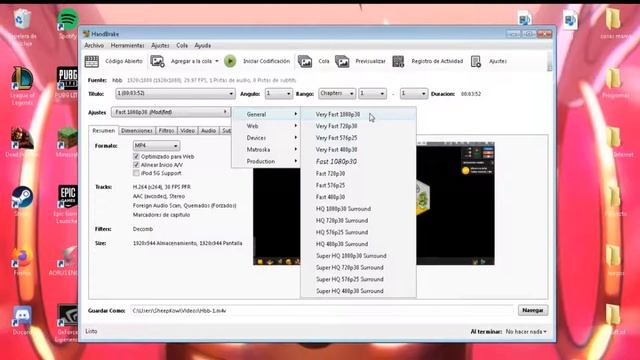Open the Ayuda menu
Image resolution: width=640 pixels, height=360 pixels.
pyautogui.click(x=202, y=45)
